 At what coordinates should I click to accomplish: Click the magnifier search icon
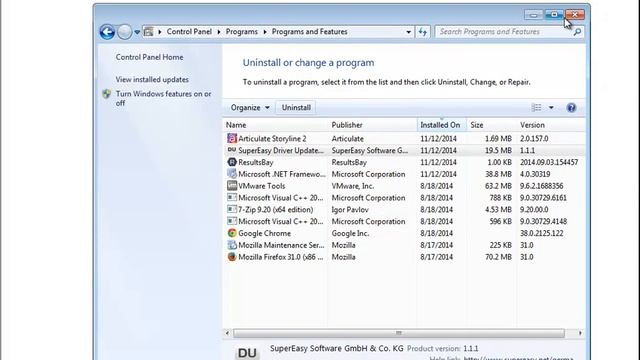coord(577,32)
